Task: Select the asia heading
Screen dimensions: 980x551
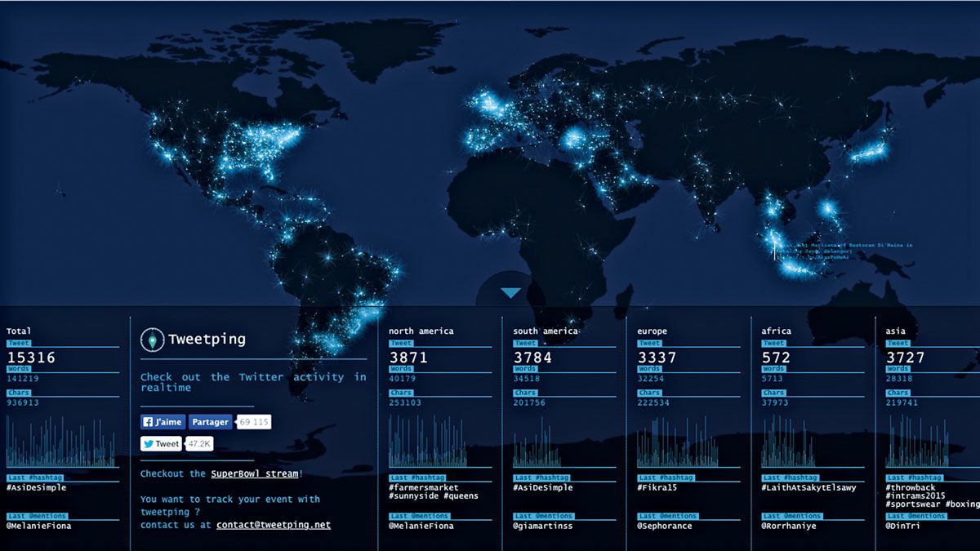Action: click(x=895, y=331)
